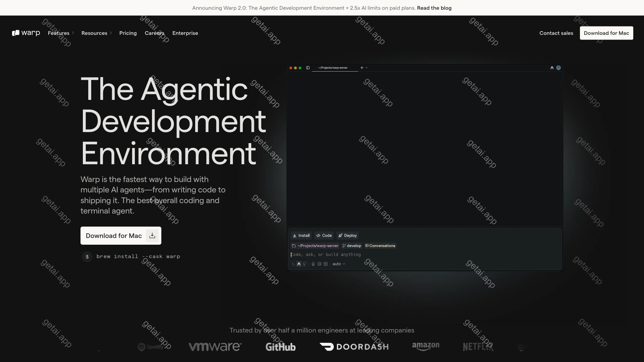Click the large Download for Mac hero button
The image size is (644, 362).
tap(121, 236)
